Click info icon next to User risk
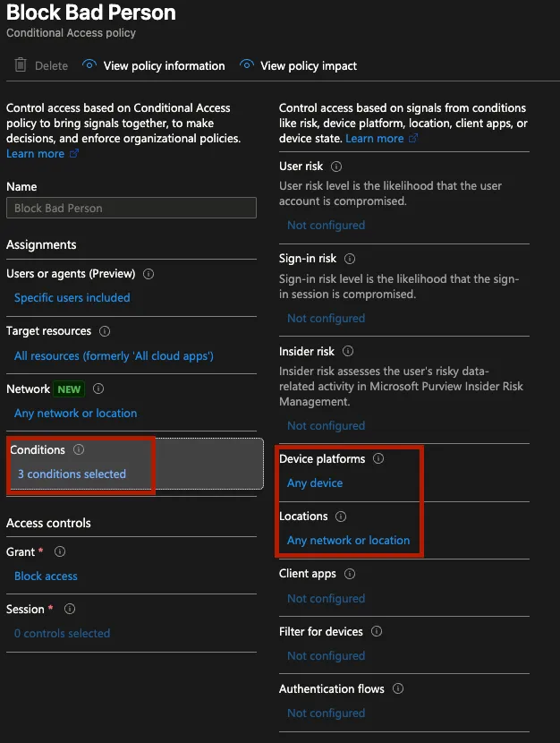The image size is (560, 743). click(336, 167)
